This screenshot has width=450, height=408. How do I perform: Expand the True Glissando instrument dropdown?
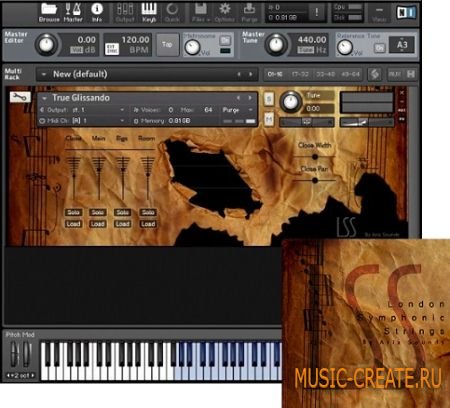[44, 98]
